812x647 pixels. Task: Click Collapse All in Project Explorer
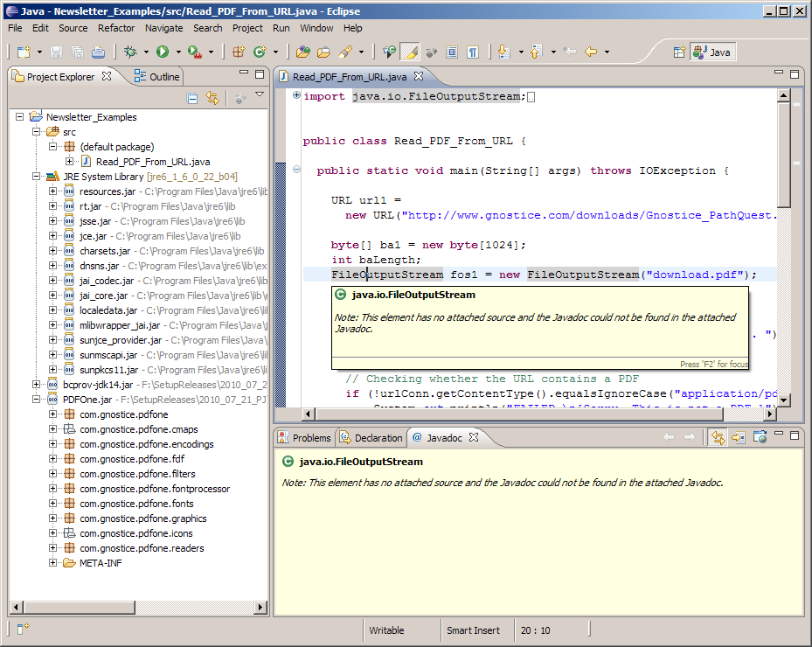coord(192,98)
